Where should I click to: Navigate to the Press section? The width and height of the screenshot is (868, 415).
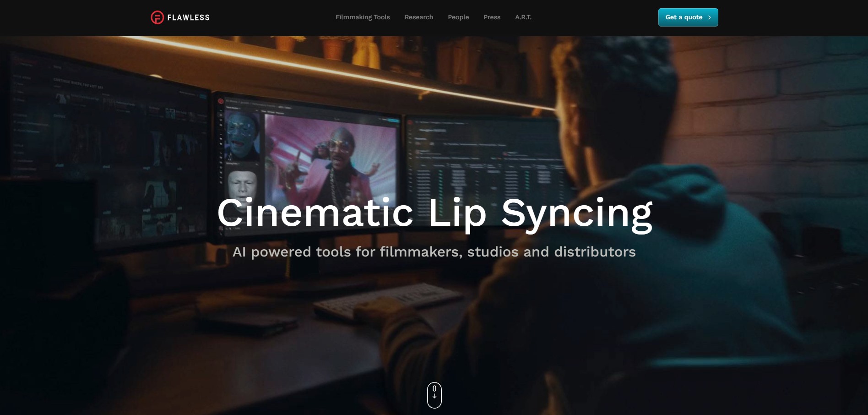coord(492,17)
